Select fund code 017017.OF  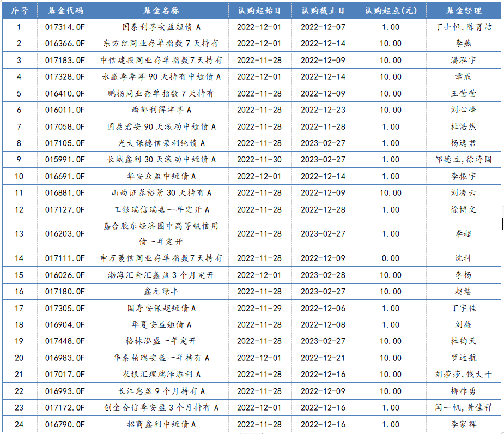click(65, 375)
